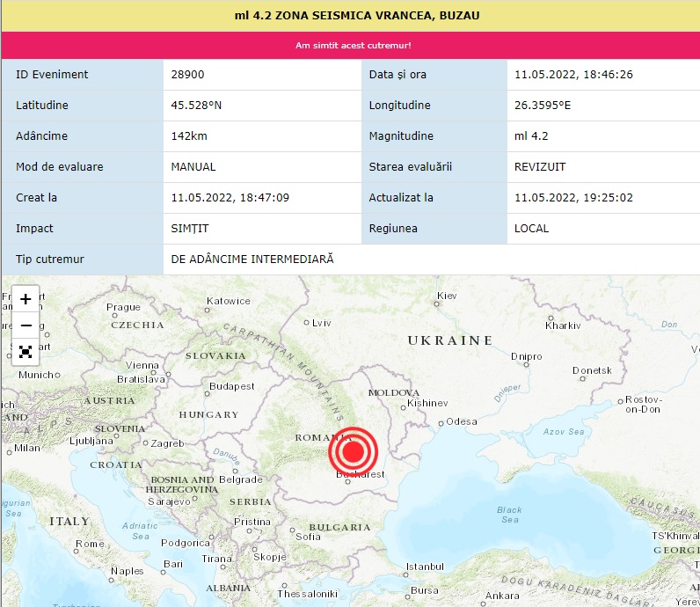The width and height of the screenshot is (700, 607).
Task: Click the 'Impact' label
Action: [34, 228]
